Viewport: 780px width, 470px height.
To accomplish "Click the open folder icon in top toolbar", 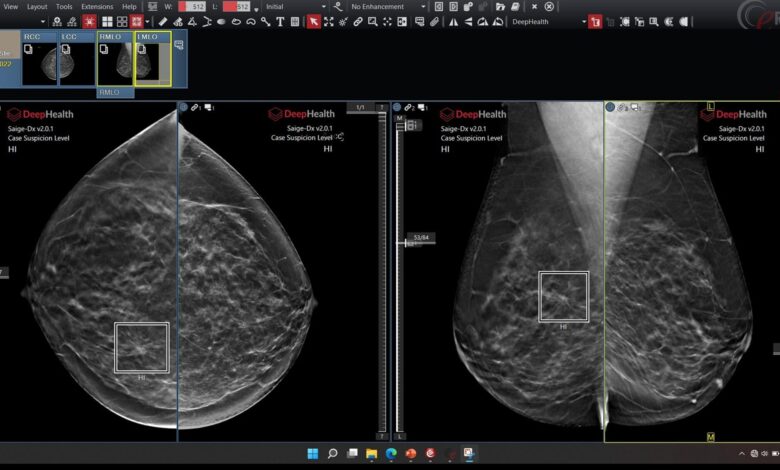I will coord(500,6).
